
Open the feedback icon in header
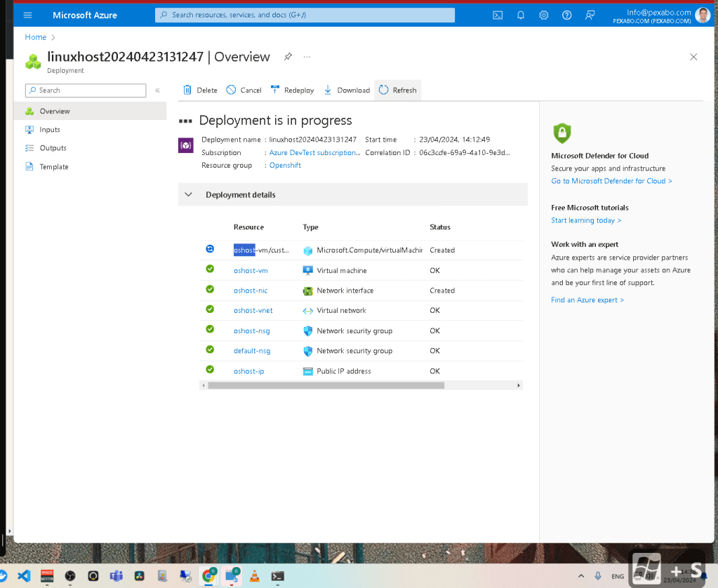pyautogui.click(x=590, y=15)
